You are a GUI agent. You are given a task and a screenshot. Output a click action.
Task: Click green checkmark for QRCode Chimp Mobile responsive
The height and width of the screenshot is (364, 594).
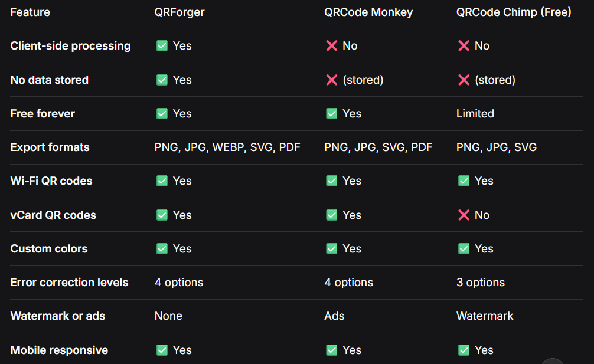464,350
